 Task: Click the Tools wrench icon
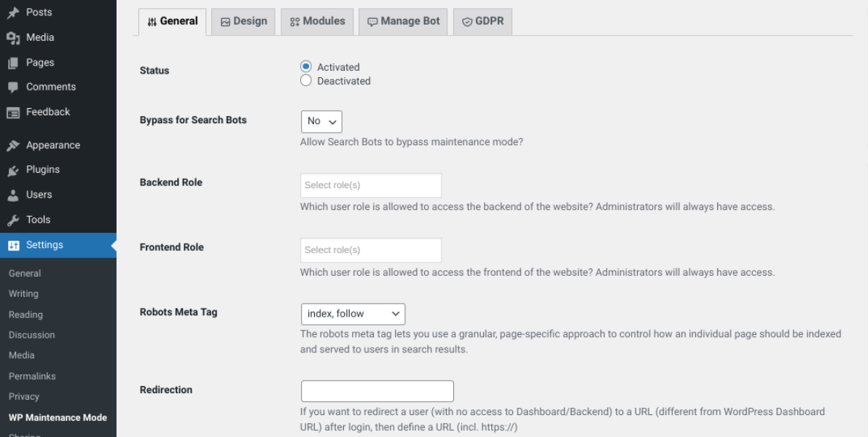[13, 220]
